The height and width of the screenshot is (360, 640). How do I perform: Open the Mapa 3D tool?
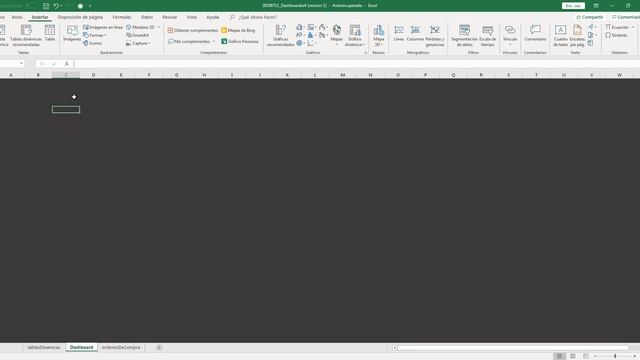(378, 36)
